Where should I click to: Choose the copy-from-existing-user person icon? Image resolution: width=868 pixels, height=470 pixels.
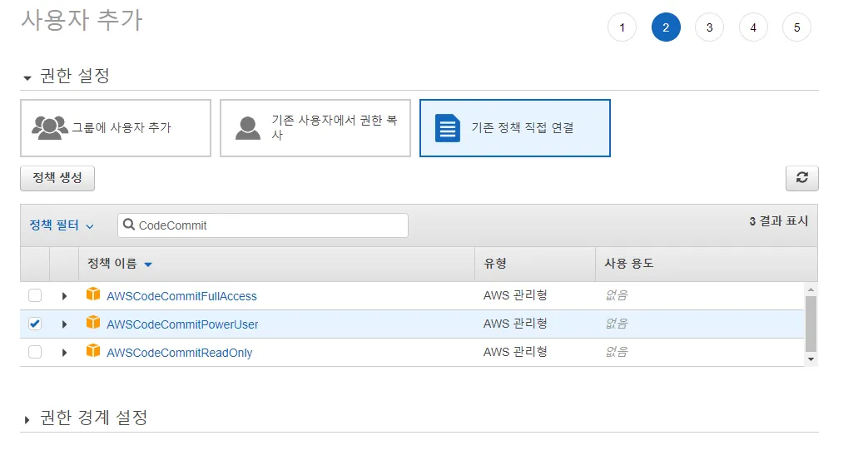[x=248, y=127]
